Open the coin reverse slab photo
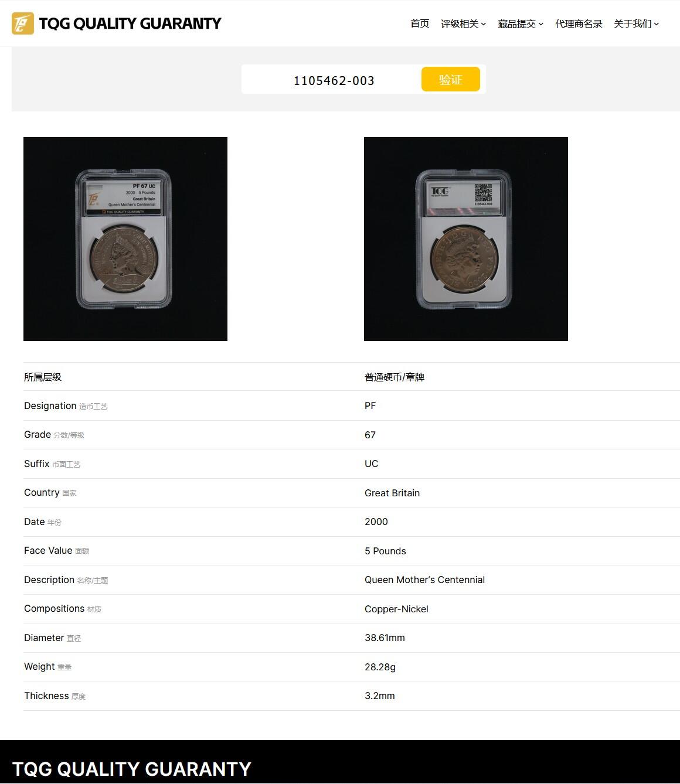This screenshot has height=784, width=680. (466, 239)
